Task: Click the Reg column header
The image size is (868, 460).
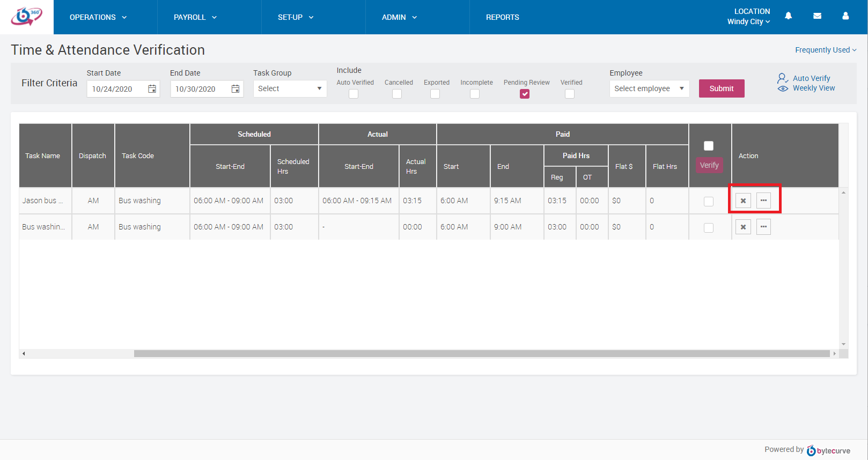Action: pyautogui.click(x=560, y=177)
